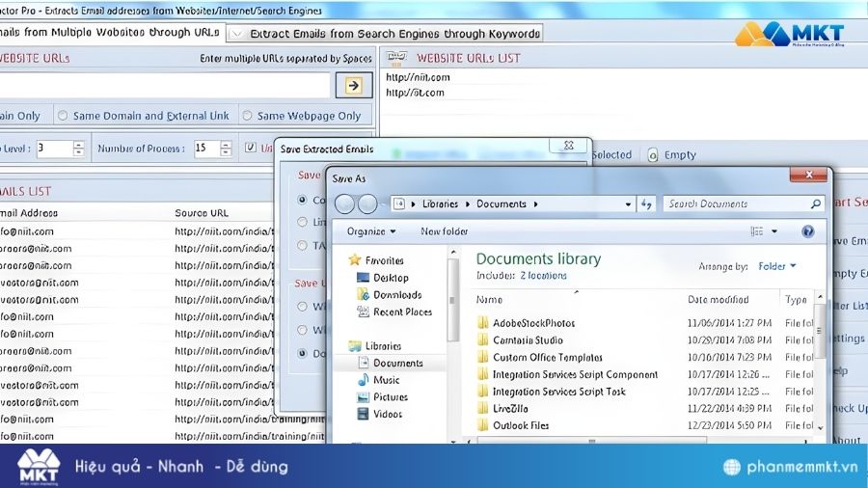The height and width of the screenshot is (488, 868).
Task: Open the help icon in Save As
Action: coord(807,231)
